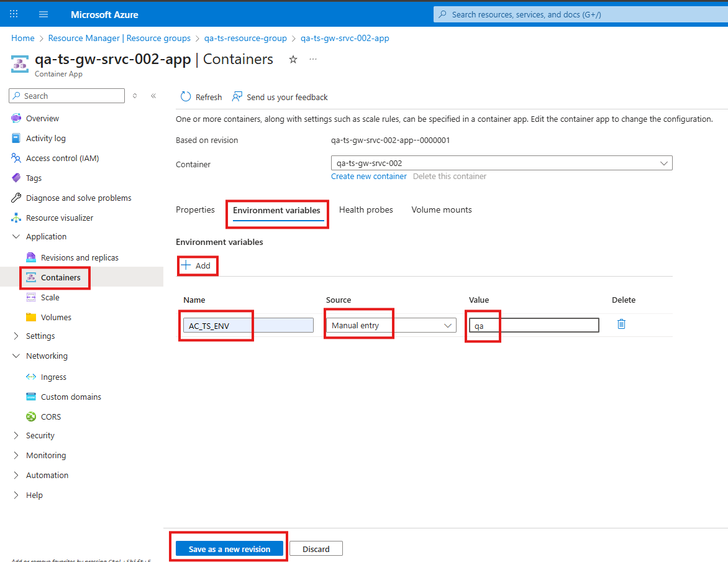Open the Azure apps grid icon

pos(14,14)
